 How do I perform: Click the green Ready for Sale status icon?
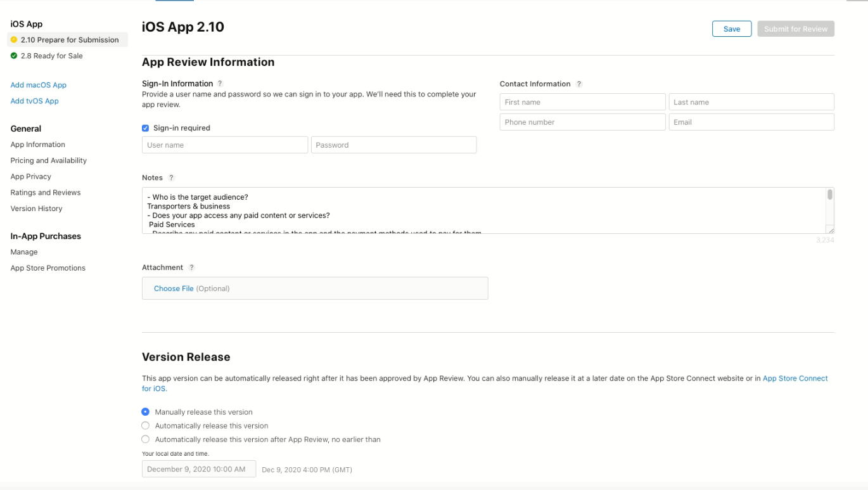(x=12, y=55)
